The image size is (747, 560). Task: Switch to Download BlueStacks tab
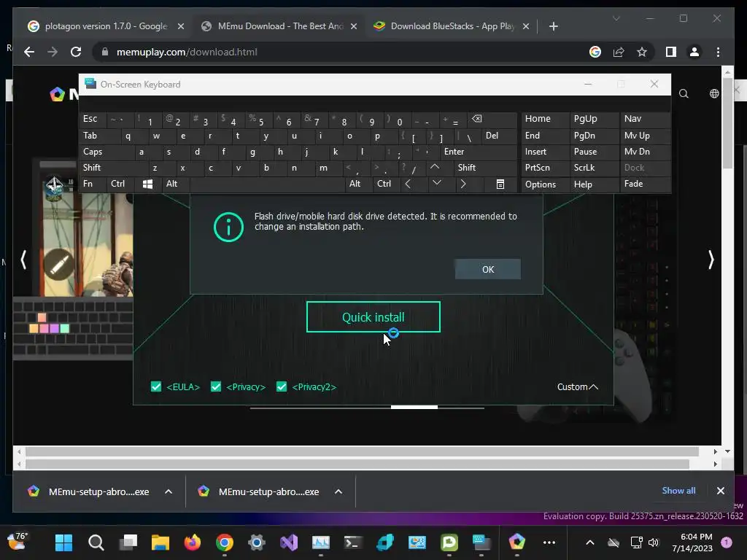pos(451,26)
